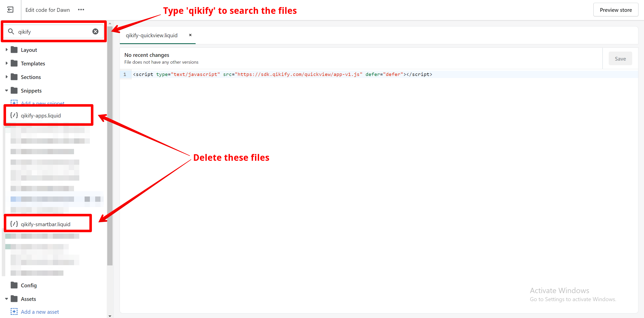The width and height of the screenshot is (644, 318).
Task: Click the exit editor back icon
Action: point(10,10)
